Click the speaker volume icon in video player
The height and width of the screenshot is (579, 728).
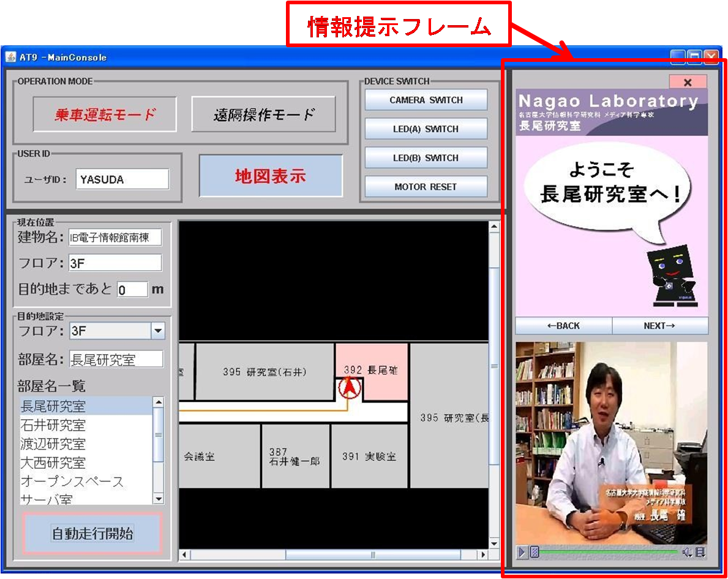687,553
